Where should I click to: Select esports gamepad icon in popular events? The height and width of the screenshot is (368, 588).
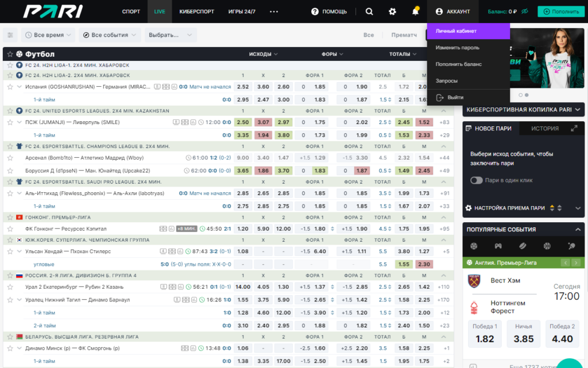pyautogui.click(x=498, y=246)
